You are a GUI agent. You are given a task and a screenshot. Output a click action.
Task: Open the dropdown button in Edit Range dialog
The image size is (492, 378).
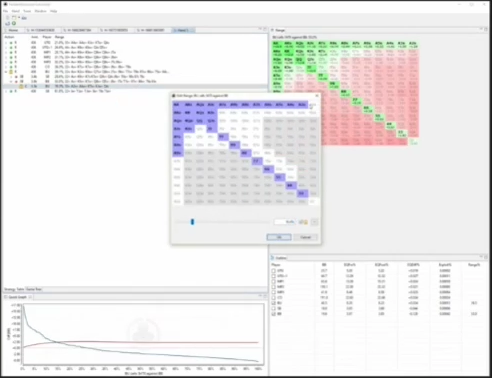point(314,222)
